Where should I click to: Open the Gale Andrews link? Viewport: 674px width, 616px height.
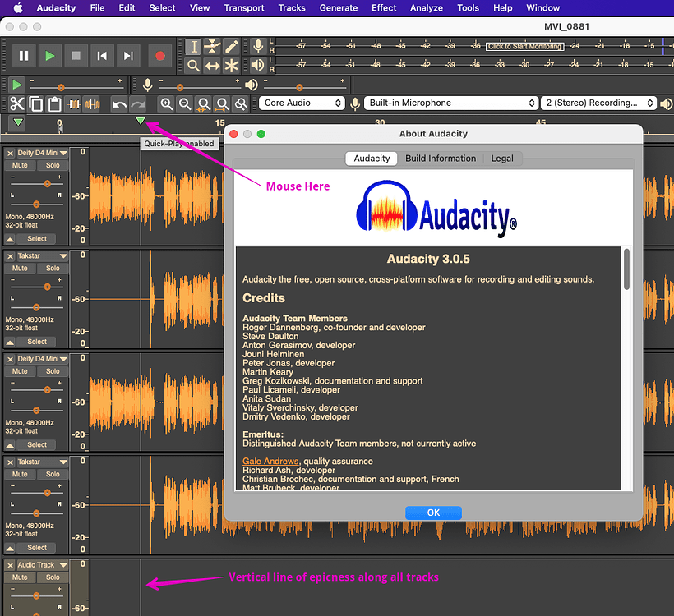click(270, 462)
